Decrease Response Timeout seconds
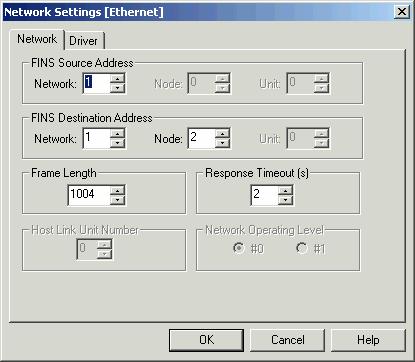The height and width of the screenshot is (362, 415). pos(285,200)
